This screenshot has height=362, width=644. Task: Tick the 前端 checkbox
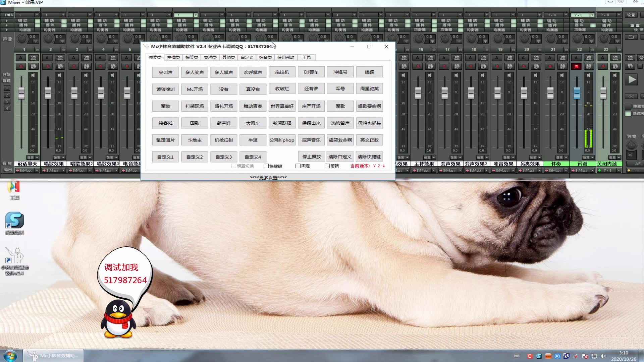pyautogui.click(x=327, y=166)
